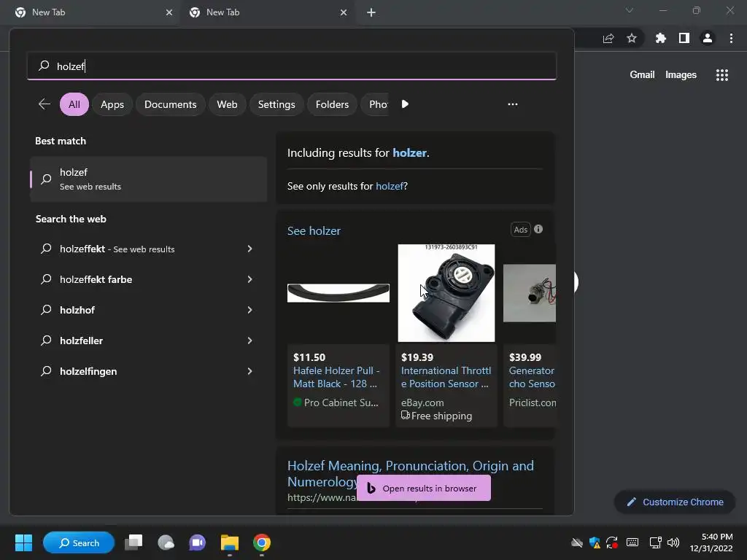This screenshot has width=747, height=560.
Task: Select holzef best match result
Action: [x=148, y=179]
